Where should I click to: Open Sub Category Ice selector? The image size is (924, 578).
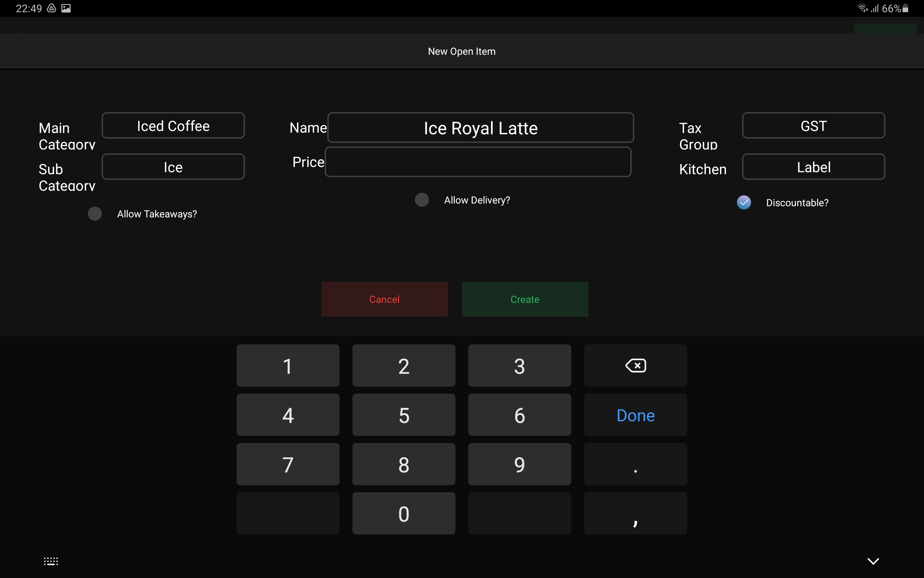click(x=173, y=167)
